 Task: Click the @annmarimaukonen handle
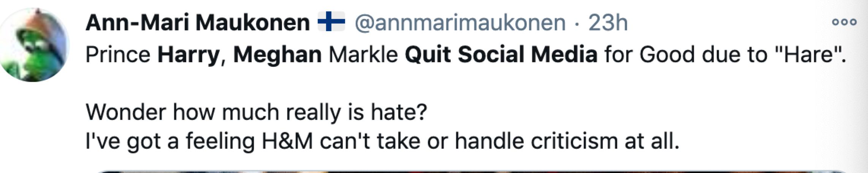pos(460,23)
